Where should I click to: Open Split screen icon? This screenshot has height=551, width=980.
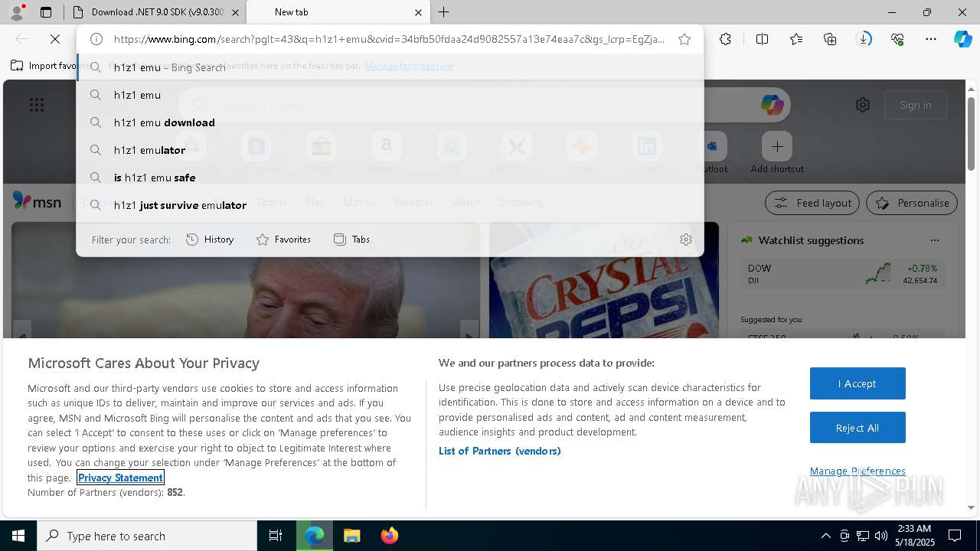(762, 39)
